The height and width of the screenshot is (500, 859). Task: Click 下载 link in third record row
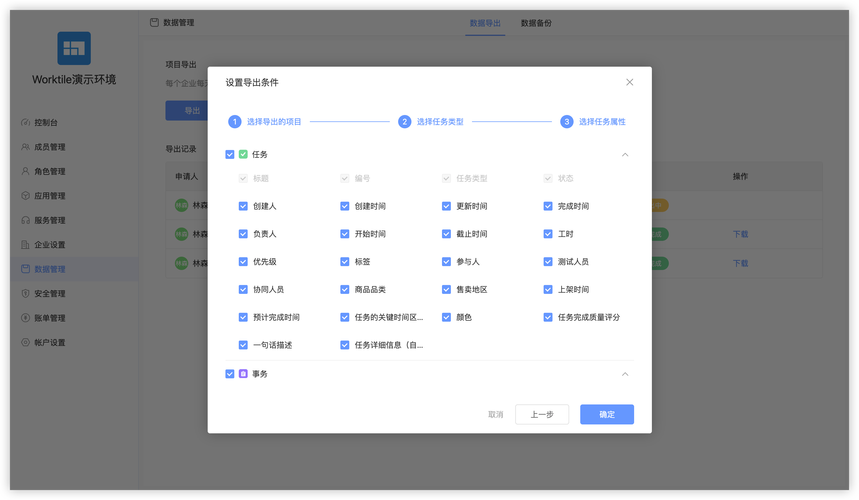740,263
